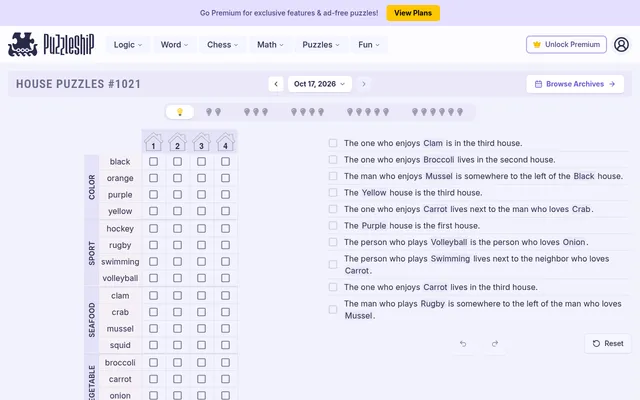This screenshot has width=640, height=400.
Task: Open the Fun menu
Action: [369, 45]
